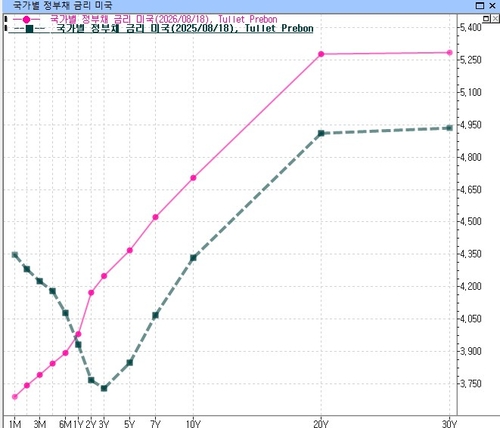
Task: Select the pink 30Y data point
Action: pyautogui.click(x=449, y=53)
